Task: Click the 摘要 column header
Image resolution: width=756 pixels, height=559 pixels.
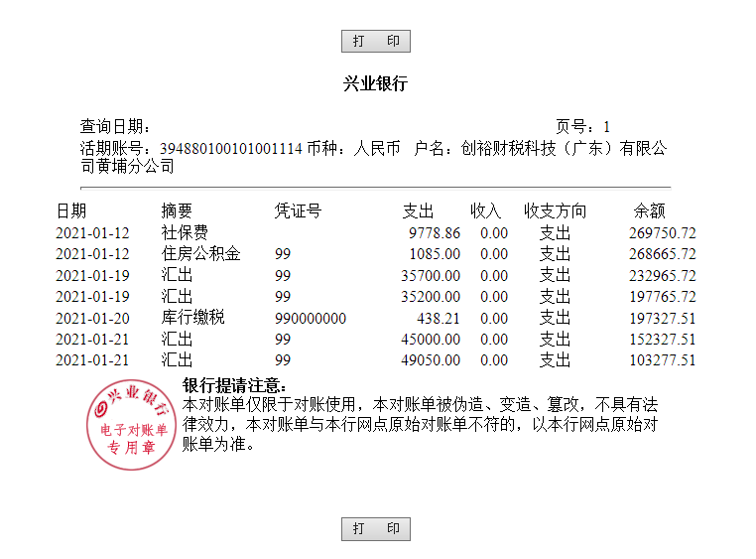Action: tap(177, 210)
